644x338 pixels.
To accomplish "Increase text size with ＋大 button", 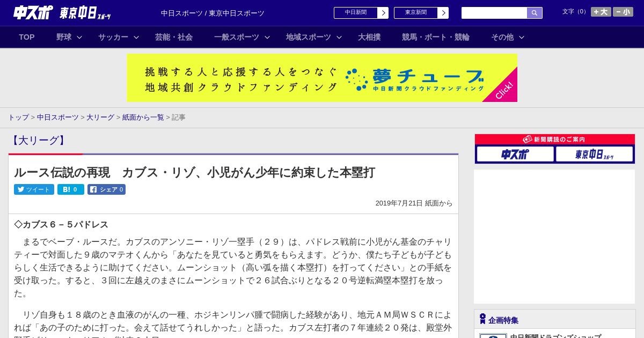I will [601, 12].
